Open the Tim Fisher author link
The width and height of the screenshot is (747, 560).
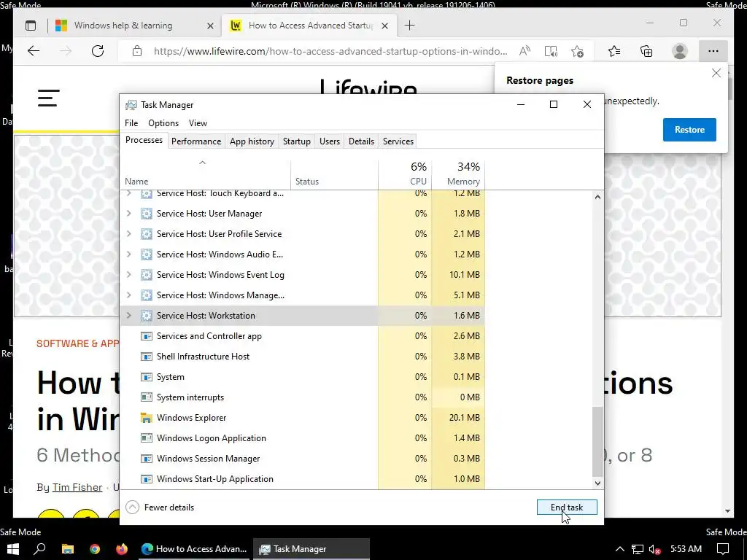point(77,487)
